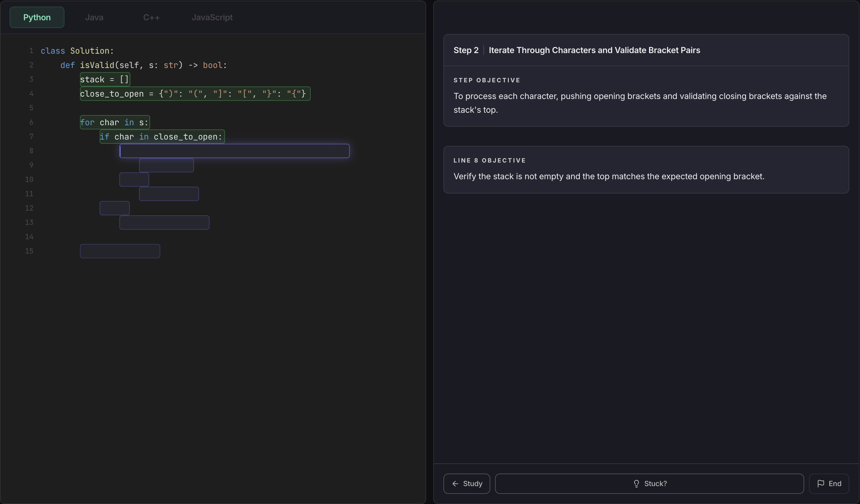Select the active Python language tab

36,17
